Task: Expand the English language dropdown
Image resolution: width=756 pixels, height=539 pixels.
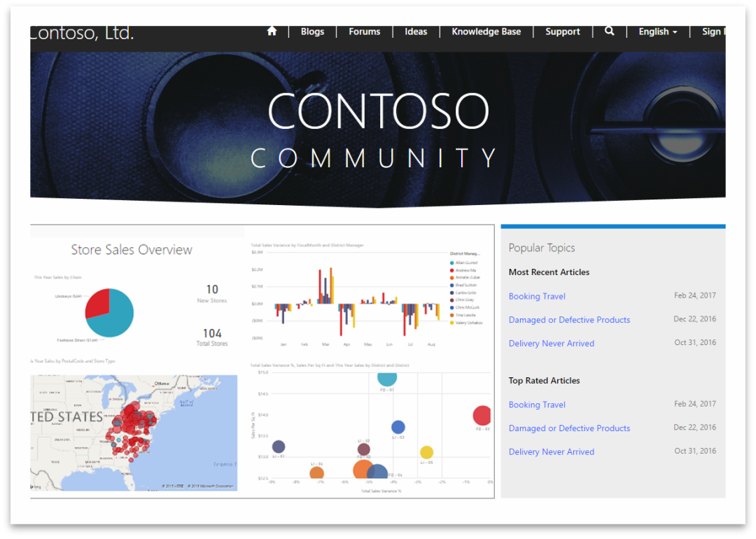Action: 658,31
